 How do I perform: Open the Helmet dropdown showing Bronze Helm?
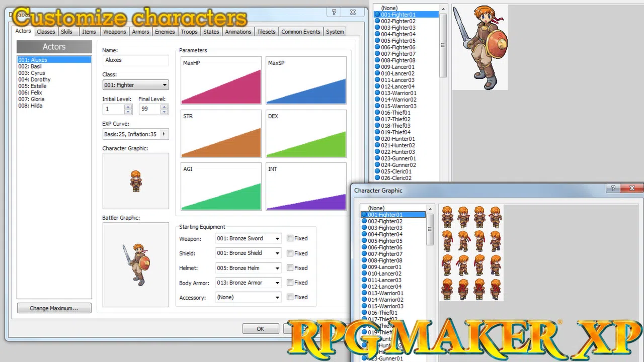click(x=248, y=268)
